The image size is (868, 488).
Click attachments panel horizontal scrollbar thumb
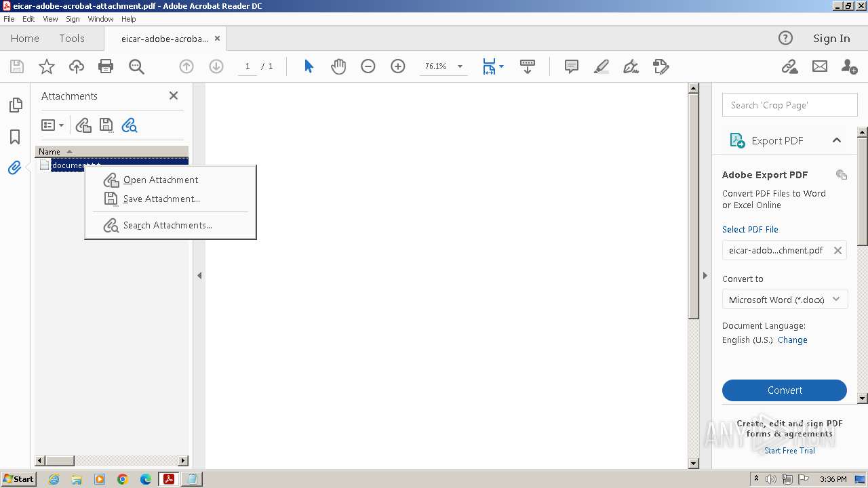click(59, 461)
